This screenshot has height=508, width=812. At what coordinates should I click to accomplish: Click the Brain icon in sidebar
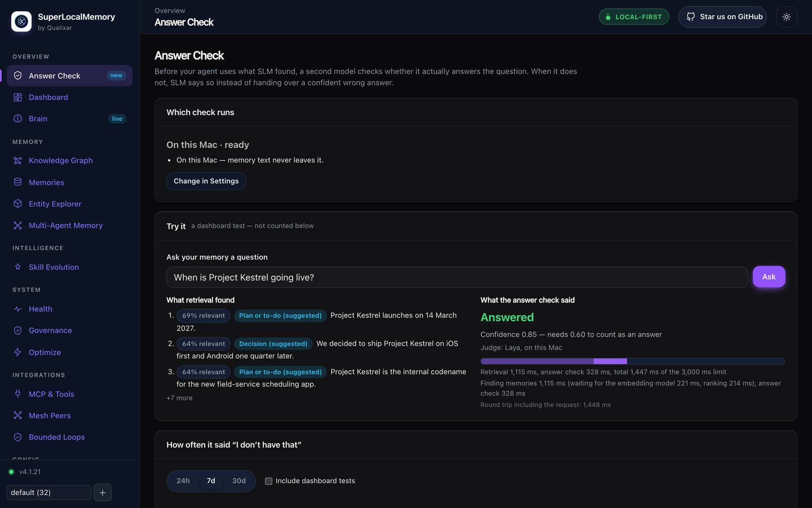point(18,118)
